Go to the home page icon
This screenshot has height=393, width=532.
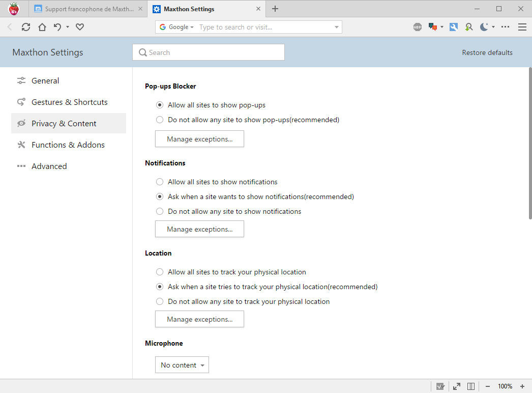(42, 27)
